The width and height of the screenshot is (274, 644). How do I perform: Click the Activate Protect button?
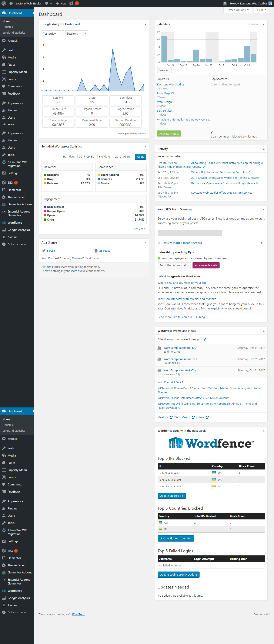click(169, 133)
